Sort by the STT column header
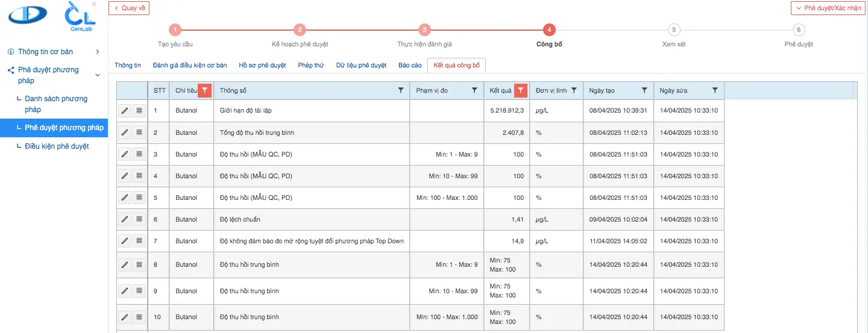Screen dimensions: 868x333 click(159, 90)
